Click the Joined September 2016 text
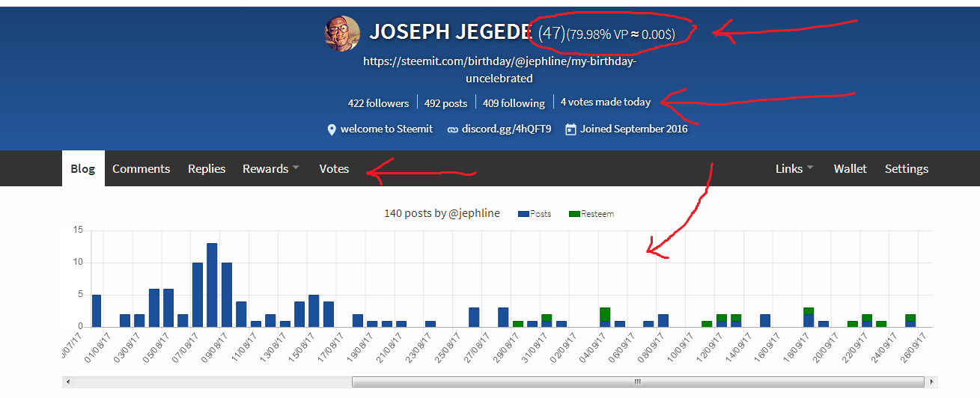The height and width of the screenshot is (398, 980). pyautogui.click(x=633, y=129)
